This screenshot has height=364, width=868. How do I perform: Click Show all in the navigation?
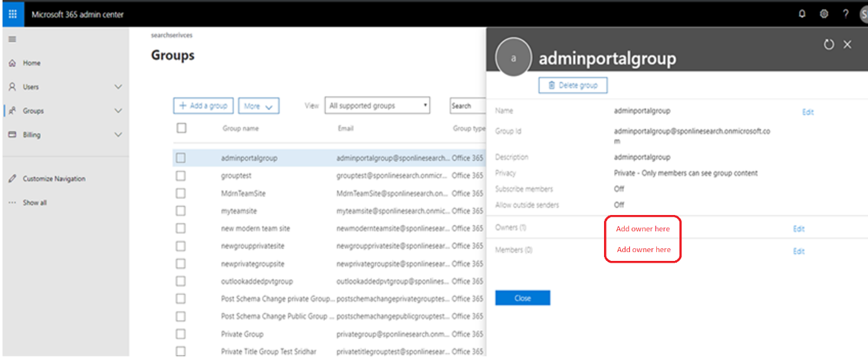(x=35, y=202)
